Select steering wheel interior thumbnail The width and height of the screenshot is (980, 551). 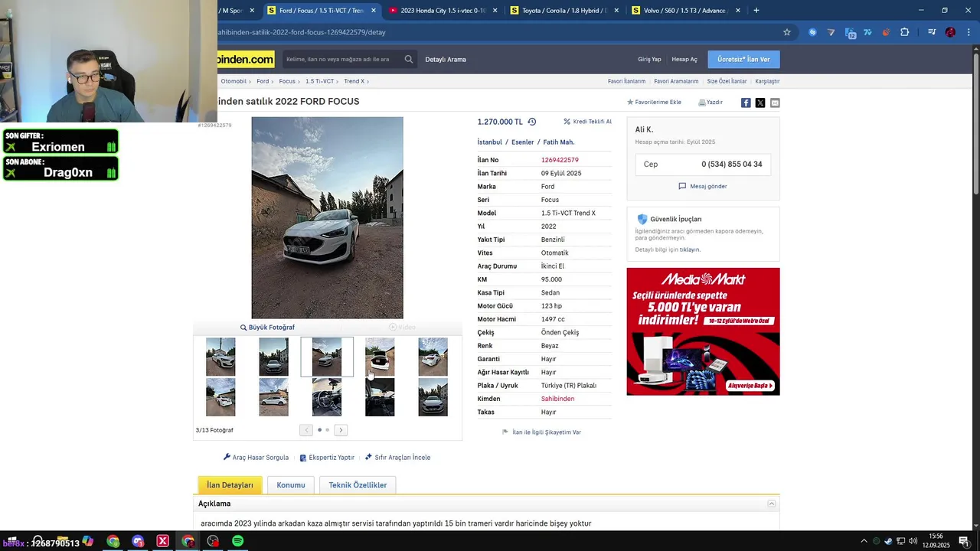click(327, 397)
